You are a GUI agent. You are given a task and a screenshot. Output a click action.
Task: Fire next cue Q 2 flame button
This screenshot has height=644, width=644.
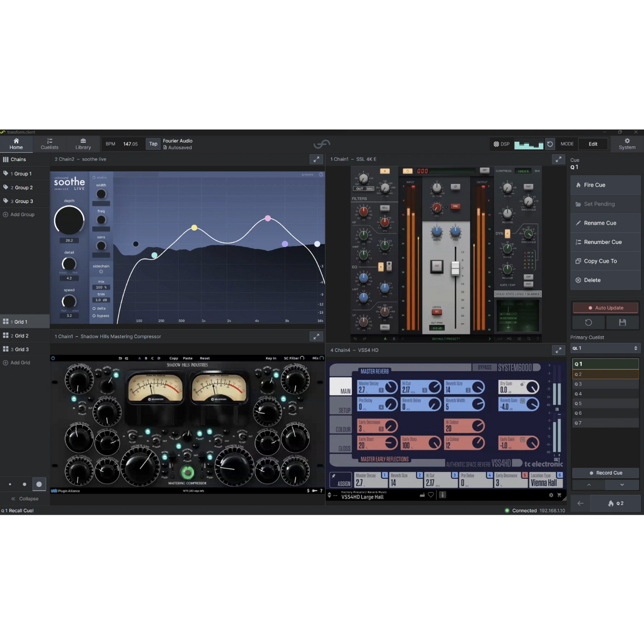tap(616, 503)
